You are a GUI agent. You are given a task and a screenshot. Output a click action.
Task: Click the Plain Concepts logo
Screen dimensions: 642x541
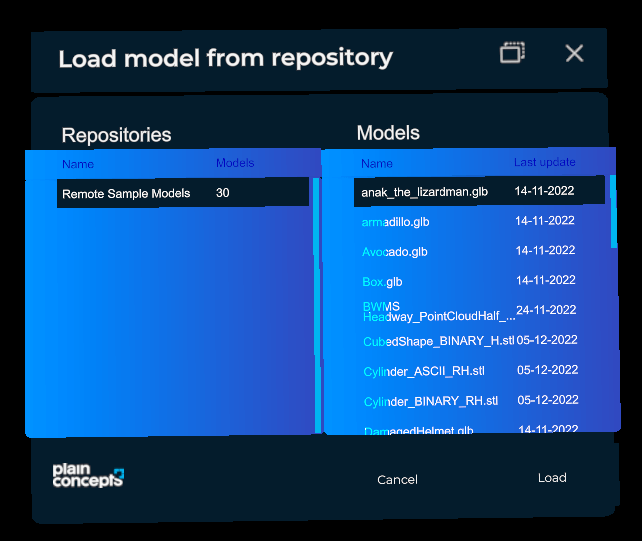(x=88, y=476)
